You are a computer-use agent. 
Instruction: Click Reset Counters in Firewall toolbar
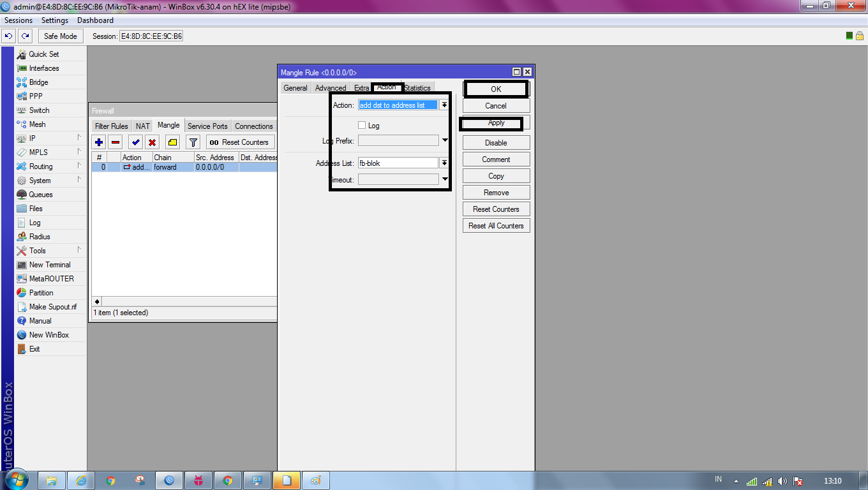point(240,142)
